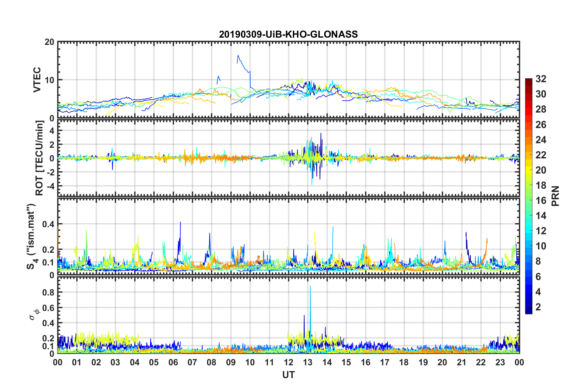Screen dimensions: 577x392
Task: Select ROT axis tick label 4
Action: (x=52, y=130)
